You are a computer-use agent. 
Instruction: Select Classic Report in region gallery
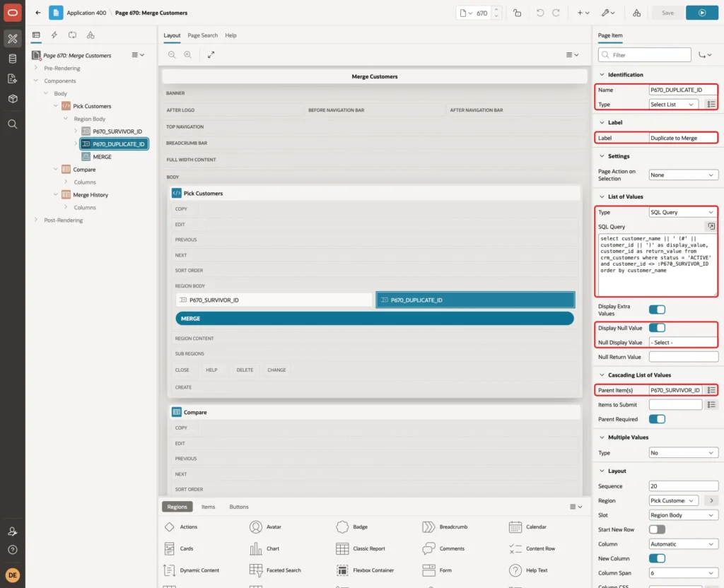click(361, 548)
